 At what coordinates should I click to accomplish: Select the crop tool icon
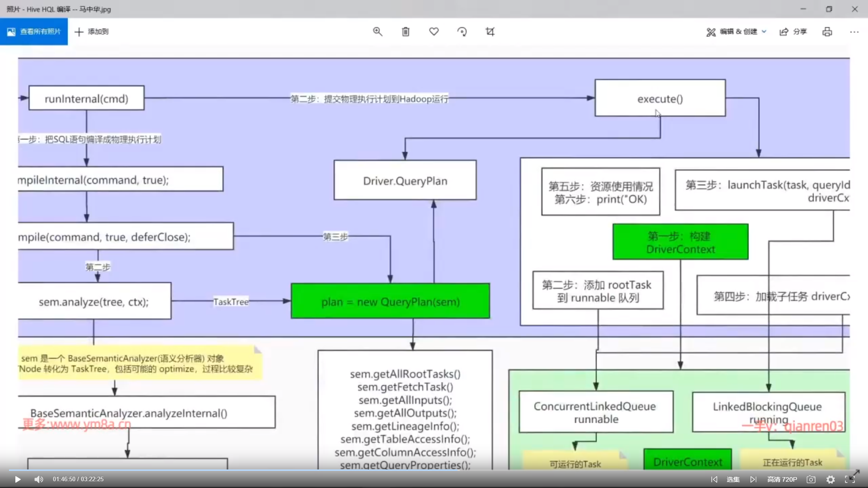[490, 32]
